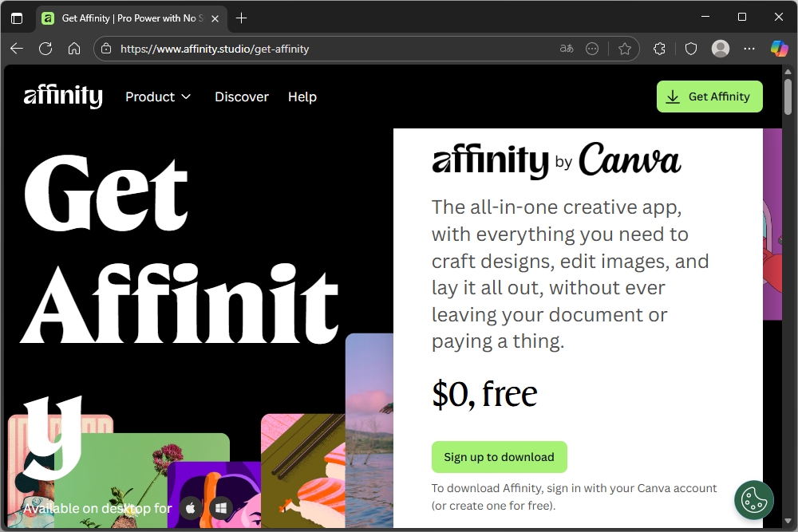
Task: View site information lock icon
Action: tap(106, 49)
